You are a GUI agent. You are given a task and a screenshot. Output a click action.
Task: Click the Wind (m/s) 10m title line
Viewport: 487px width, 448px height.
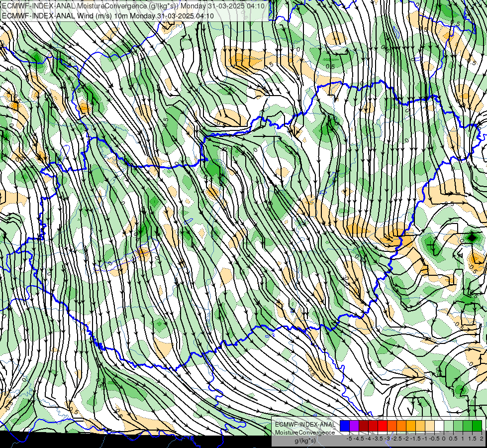point(108,15)
